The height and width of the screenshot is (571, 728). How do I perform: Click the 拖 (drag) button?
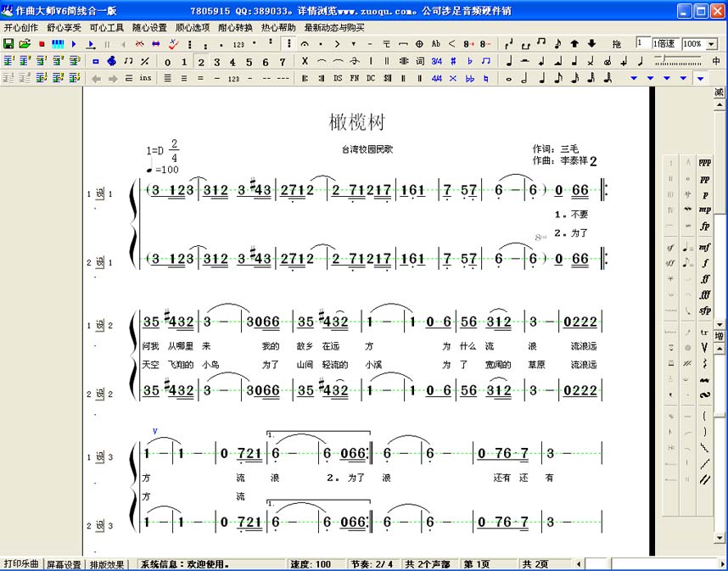coord(616,44)
